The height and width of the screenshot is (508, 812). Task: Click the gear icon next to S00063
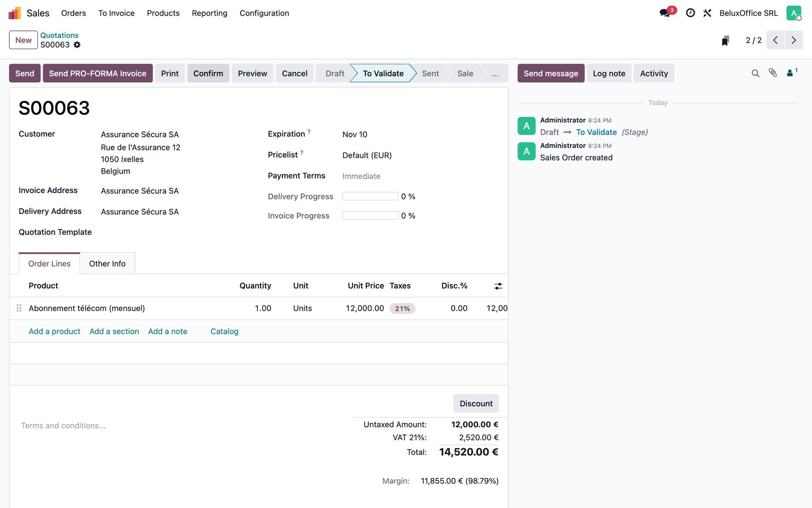point(77,45)
